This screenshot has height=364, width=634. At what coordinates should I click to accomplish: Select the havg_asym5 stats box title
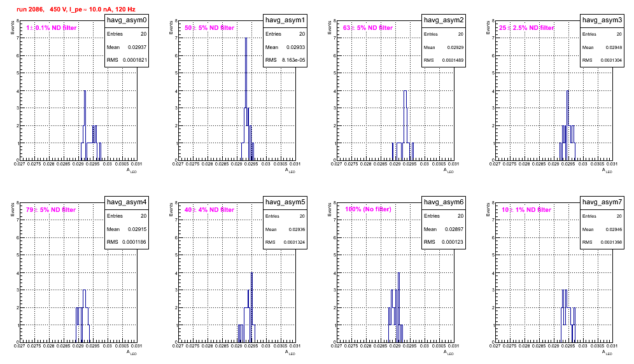tap(285, 202)
